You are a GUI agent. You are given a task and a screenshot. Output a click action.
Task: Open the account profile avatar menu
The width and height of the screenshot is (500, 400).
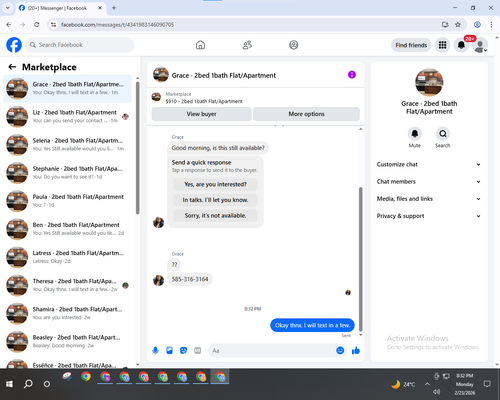click(x=480, y=46)
